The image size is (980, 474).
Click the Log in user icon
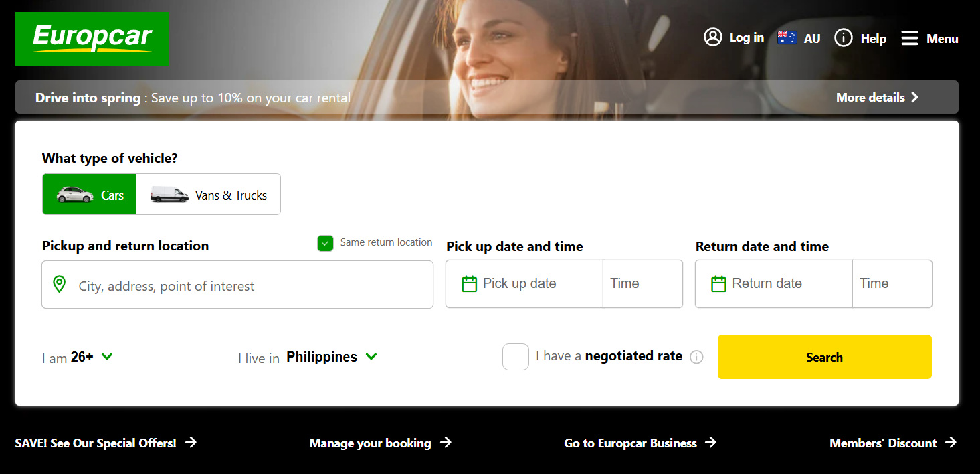[713, 37]
